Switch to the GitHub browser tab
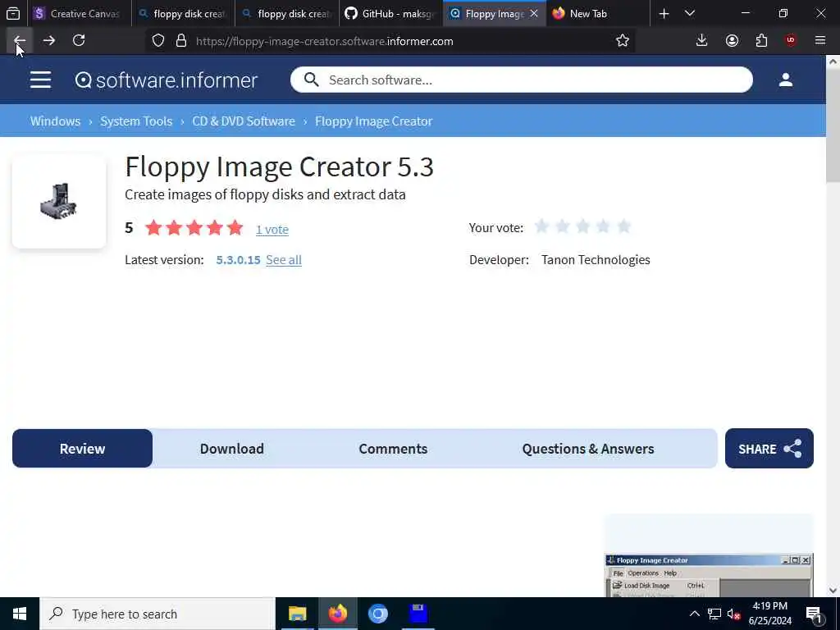Viewport: 840px width, 630px height. (x=391, y=13)
